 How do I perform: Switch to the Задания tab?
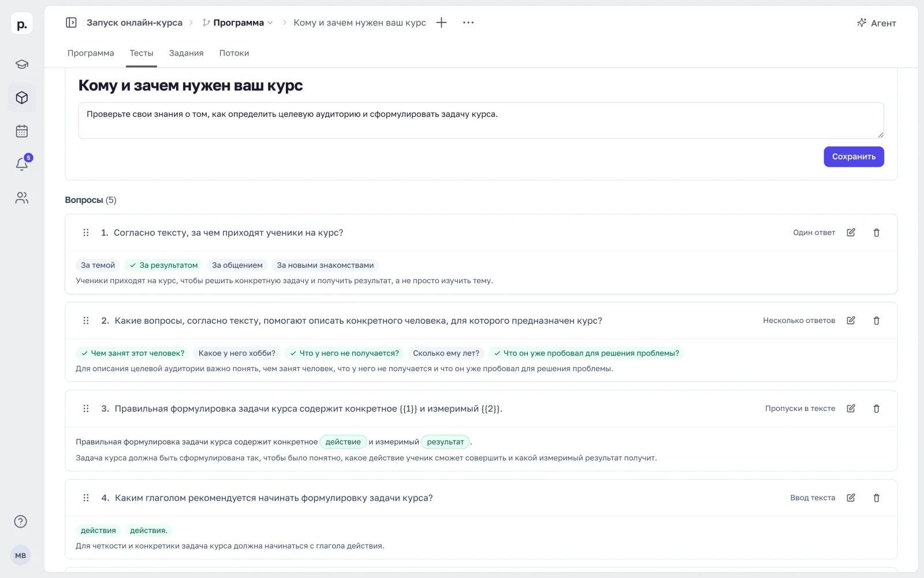pyautogui.click(x=186, y=53)
